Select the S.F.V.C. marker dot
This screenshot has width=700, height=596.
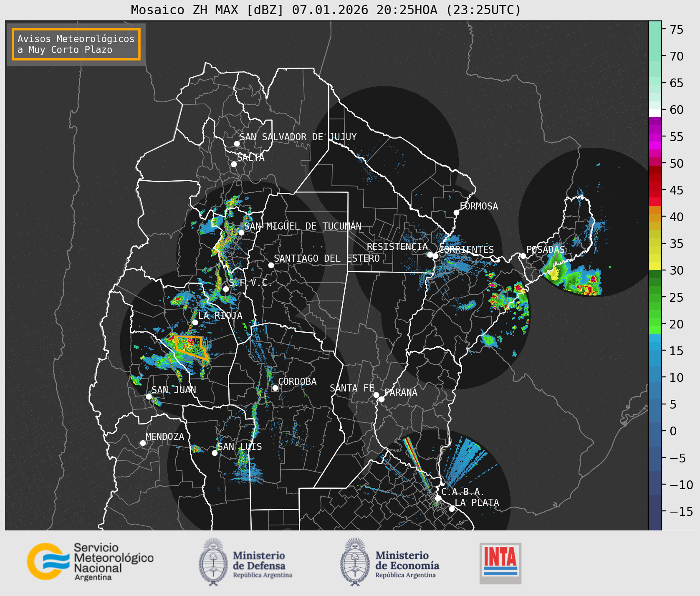pyautogui.click(x=226, y=289)
